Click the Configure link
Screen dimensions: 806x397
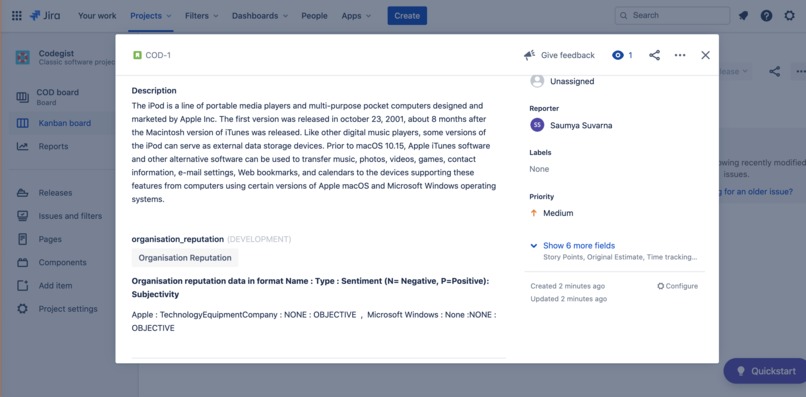[x=677, y=286]
